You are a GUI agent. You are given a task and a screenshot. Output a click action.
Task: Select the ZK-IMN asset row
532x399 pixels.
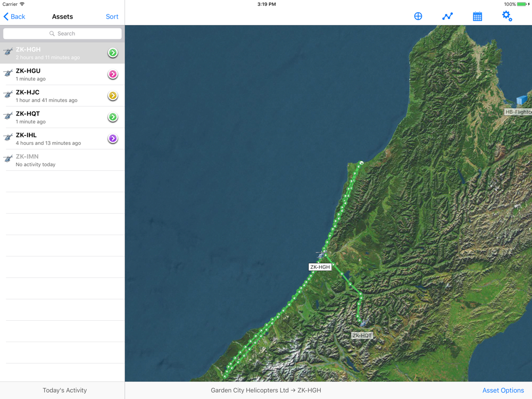pyautogui.click(x=62, y=160)
